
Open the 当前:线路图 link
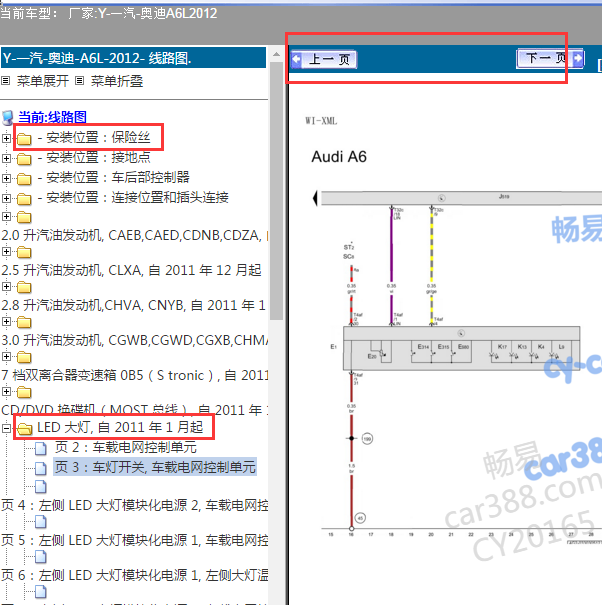[52, 117]
